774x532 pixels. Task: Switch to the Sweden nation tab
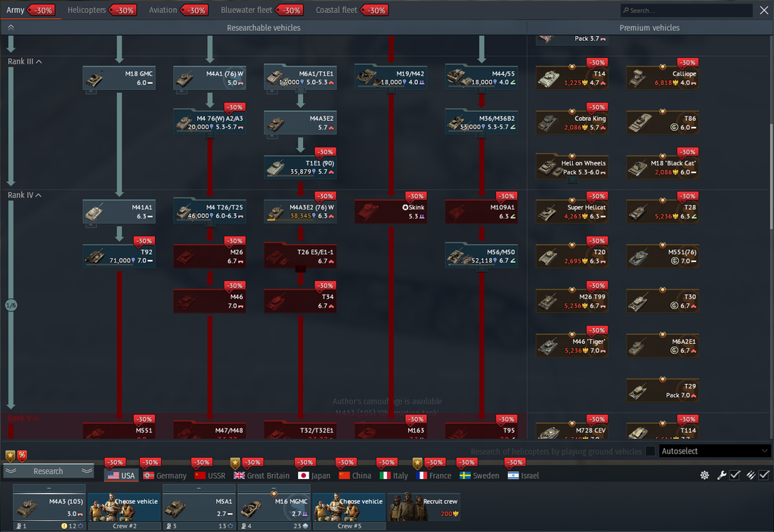479,476
